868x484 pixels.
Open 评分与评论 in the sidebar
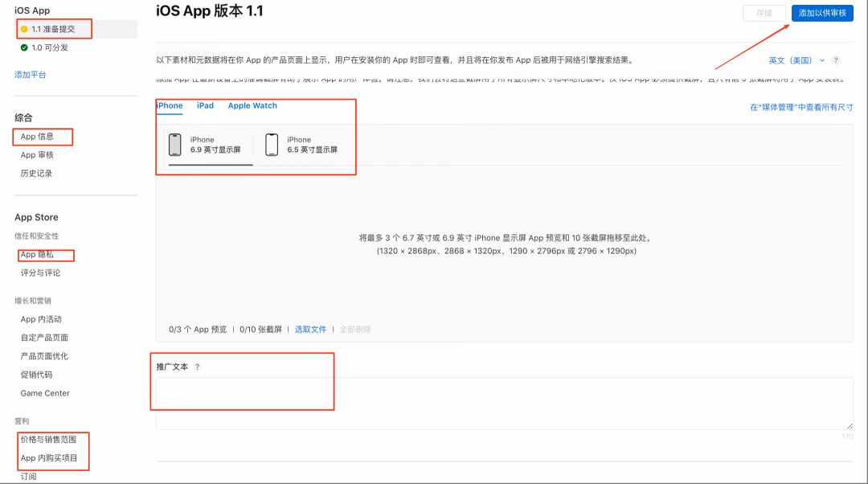click(x=40, y=273)
